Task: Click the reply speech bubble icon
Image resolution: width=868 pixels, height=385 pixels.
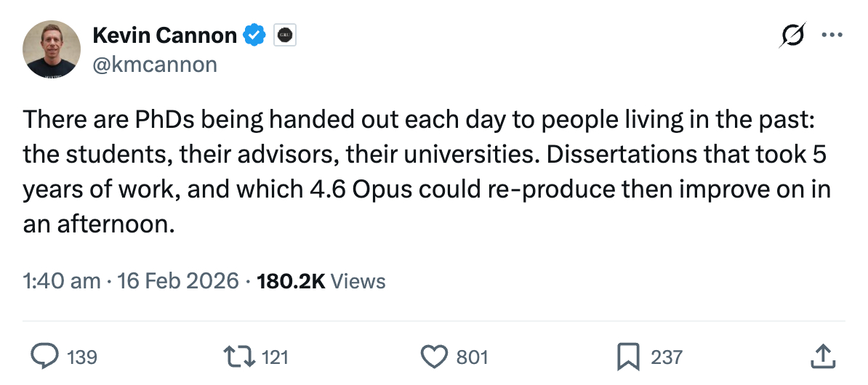Action: click(x=47, y=357)
